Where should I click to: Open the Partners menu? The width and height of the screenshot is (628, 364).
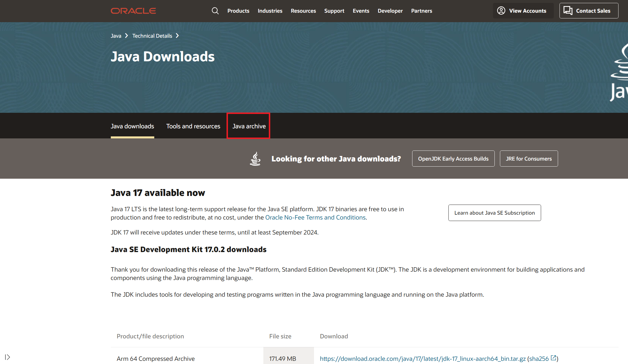[422, 11]
